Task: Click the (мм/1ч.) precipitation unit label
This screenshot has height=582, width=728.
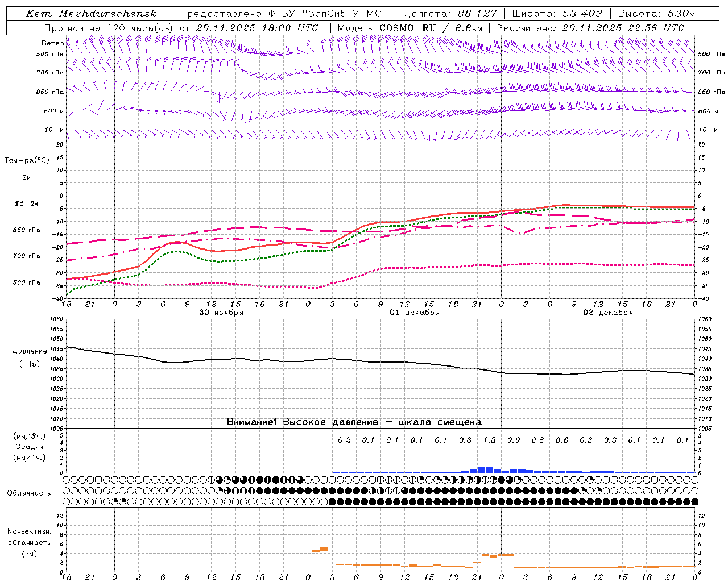Action: pos(30,458)
